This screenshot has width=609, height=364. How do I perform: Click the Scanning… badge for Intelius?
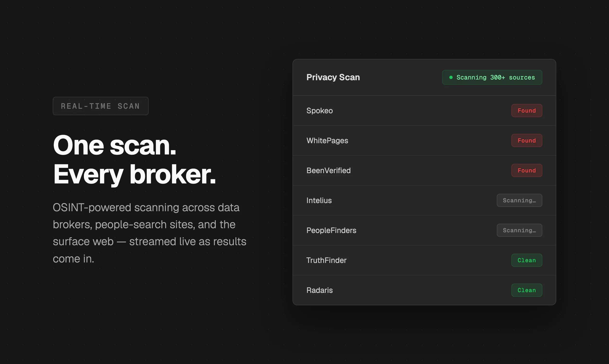519,200
